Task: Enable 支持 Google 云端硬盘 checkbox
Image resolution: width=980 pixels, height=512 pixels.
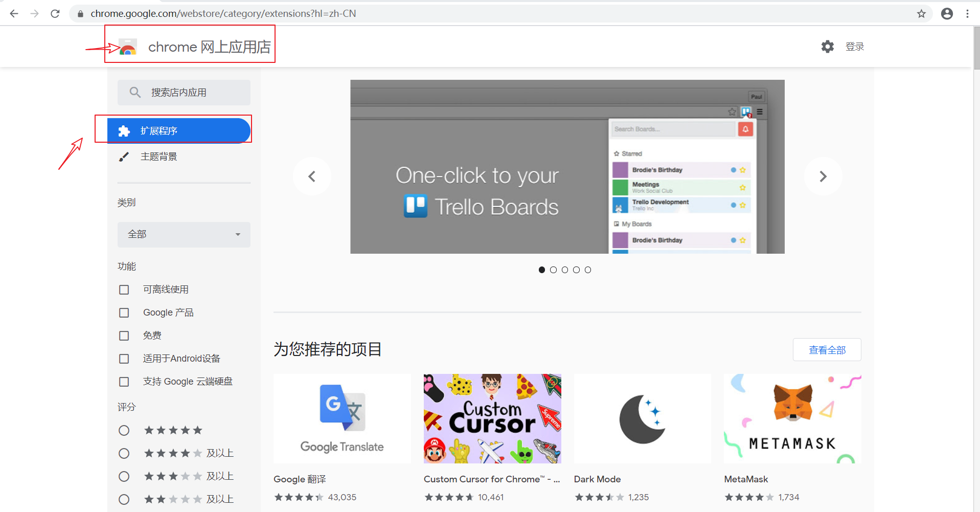Action: [x=124, y=382]
